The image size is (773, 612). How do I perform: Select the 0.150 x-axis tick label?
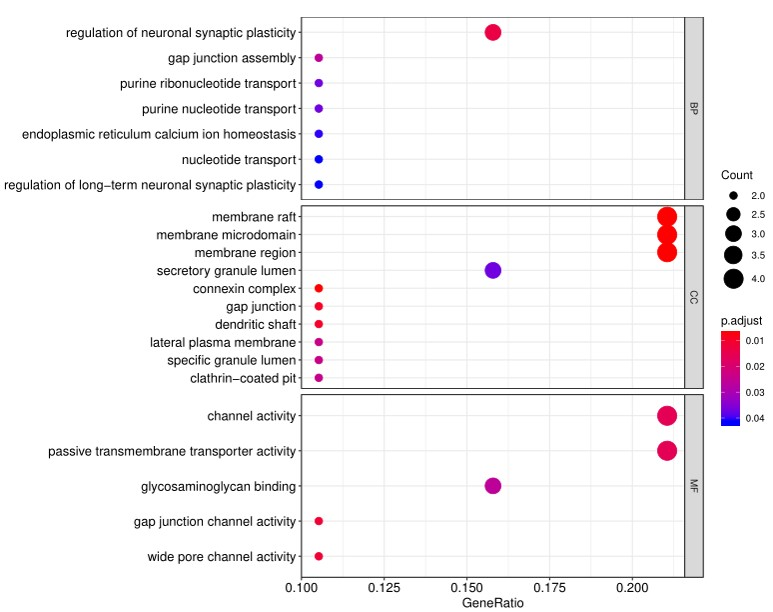pyautogui.click(x=466, y=588)
